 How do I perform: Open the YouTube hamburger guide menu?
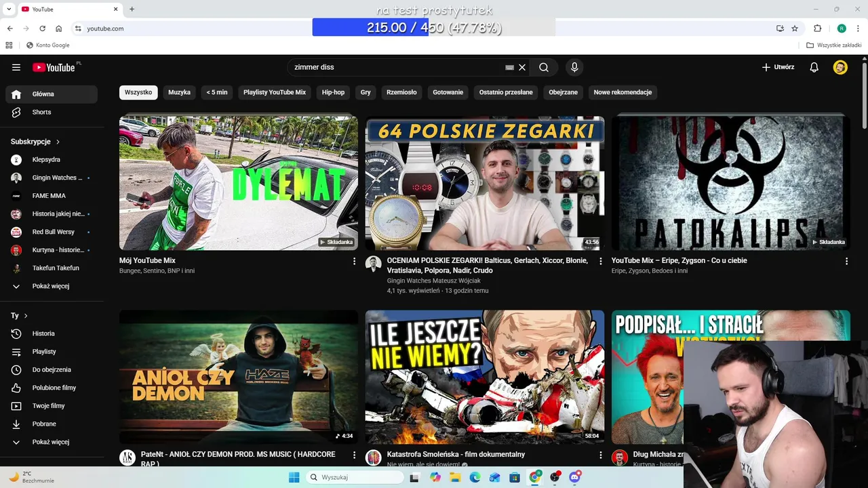coord(16,67)
